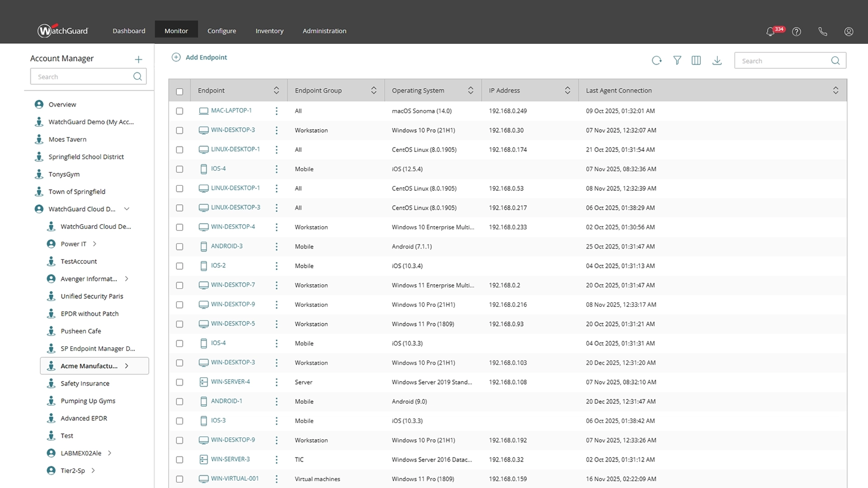This screenshot has width=868, height=488.
Task: Open kebab menu for WIN-SERVER-4 row
Action: 276,382
